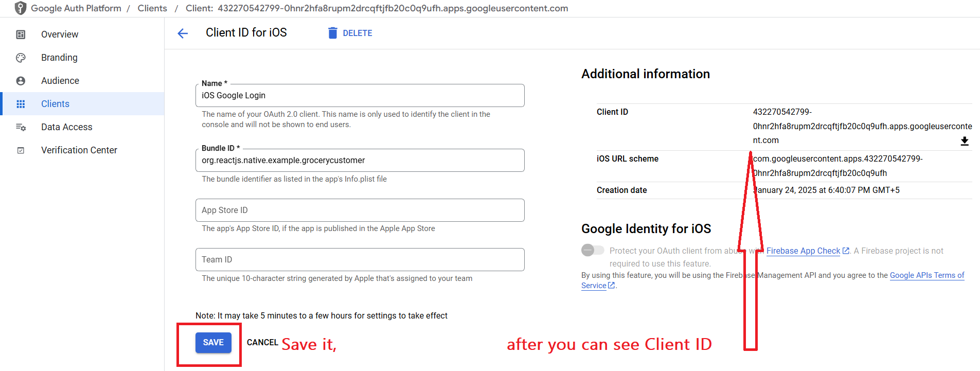
Task: Open the Data Access page
Action: pyautogui.click(x=67, y=127)
